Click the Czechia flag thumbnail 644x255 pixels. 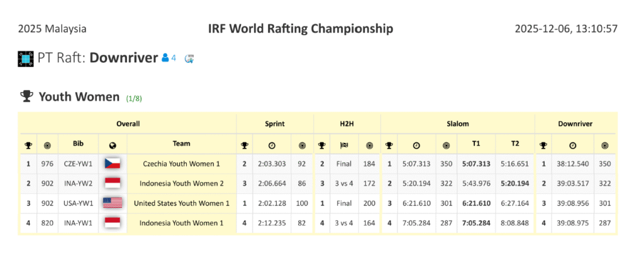point(113,164)
